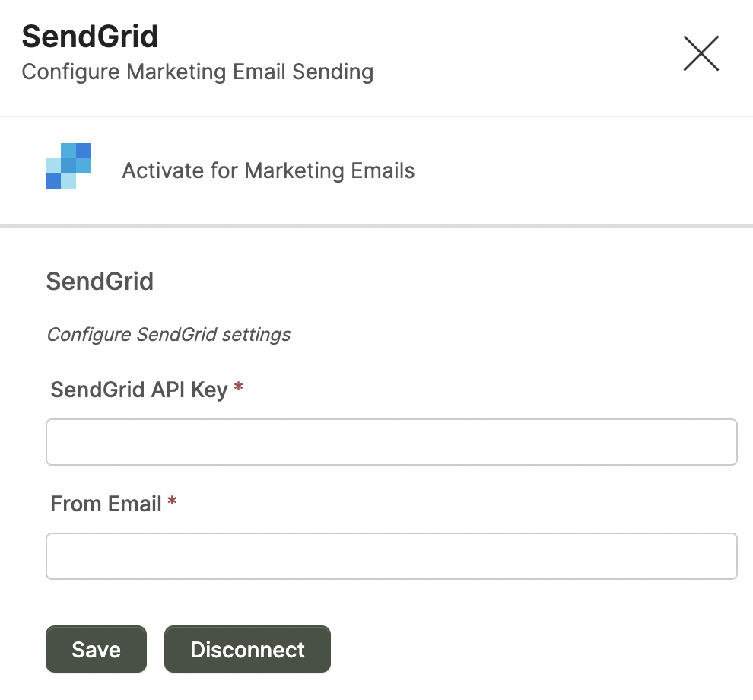The image size is (753, 700).
Task: Focus the SendGrid API Key field
Action: [x=392, y=442]
